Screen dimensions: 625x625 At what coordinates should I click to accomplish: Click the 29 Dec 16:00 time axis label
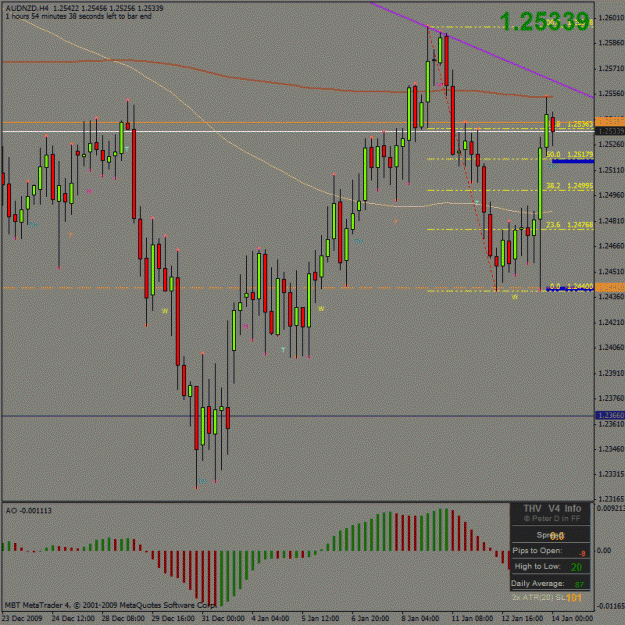(x=173, y=618)
